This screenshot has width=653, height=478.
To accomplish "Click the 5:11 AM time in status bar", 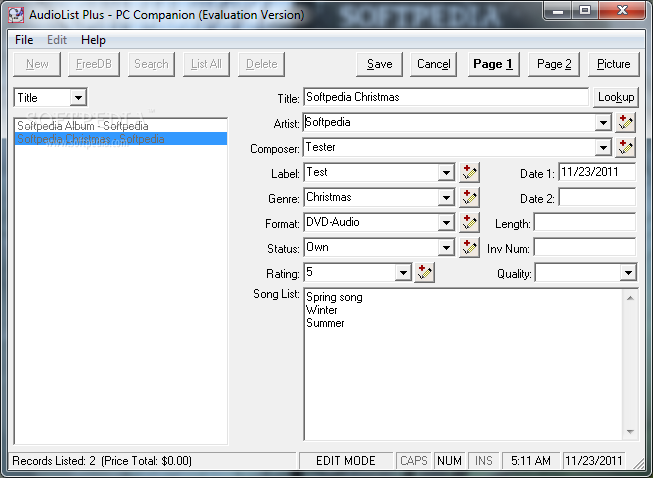I will [531, 461].
